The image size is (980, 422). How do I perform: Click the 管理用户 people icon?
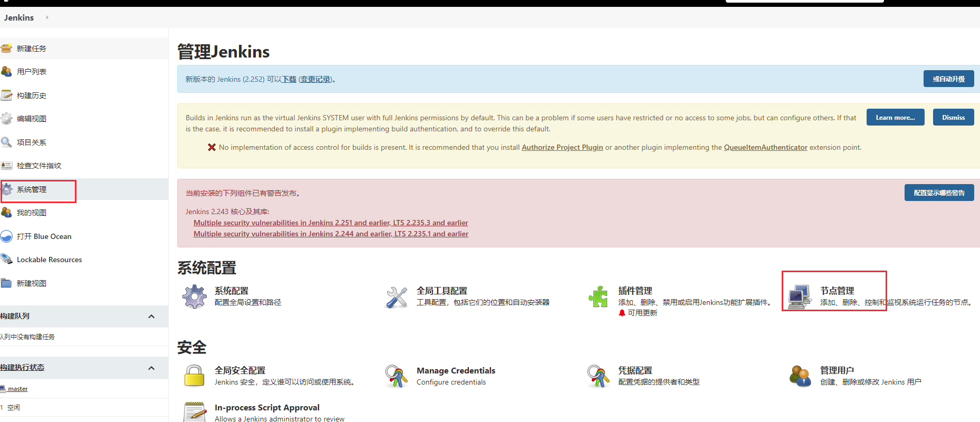tap(800, 376)
